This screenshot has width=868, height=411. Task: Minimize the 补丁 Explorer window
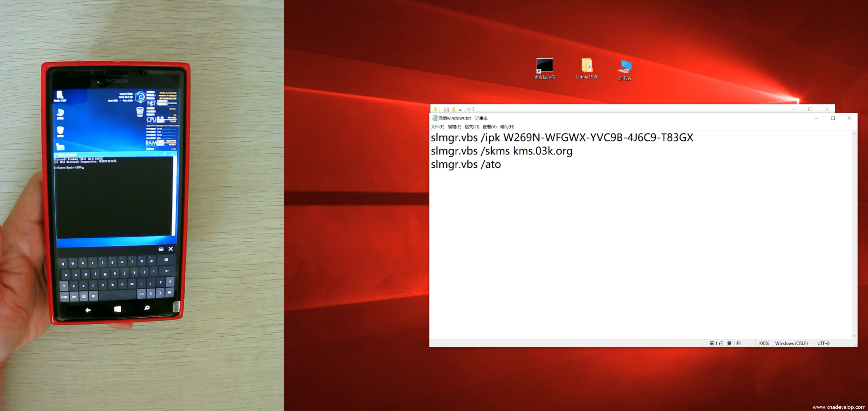794,109
